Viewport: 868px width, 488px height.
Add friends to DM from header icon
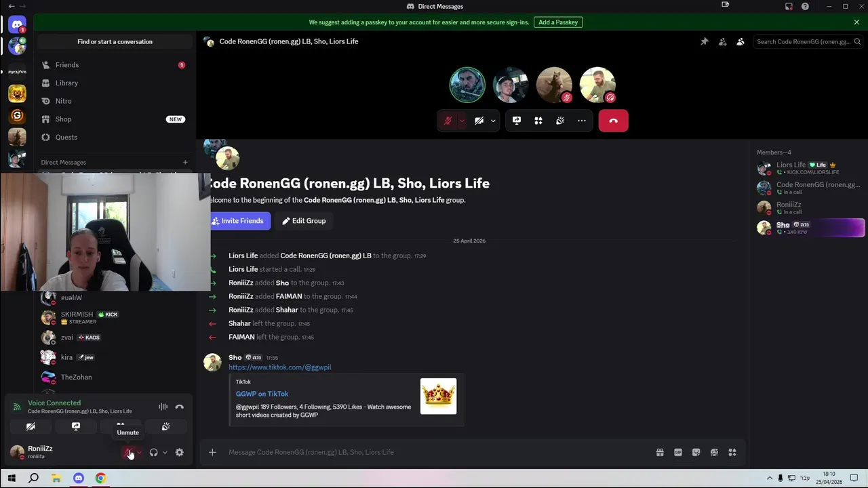[x=722, y=41]
